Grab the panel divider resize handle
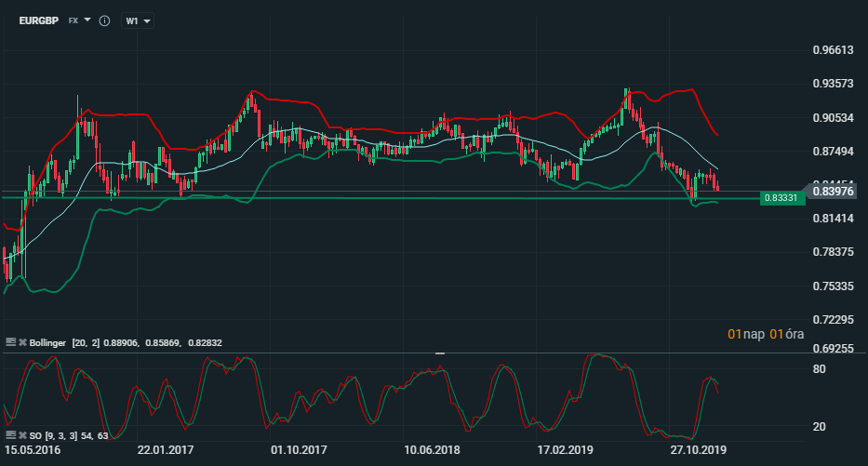 point(440,353)
